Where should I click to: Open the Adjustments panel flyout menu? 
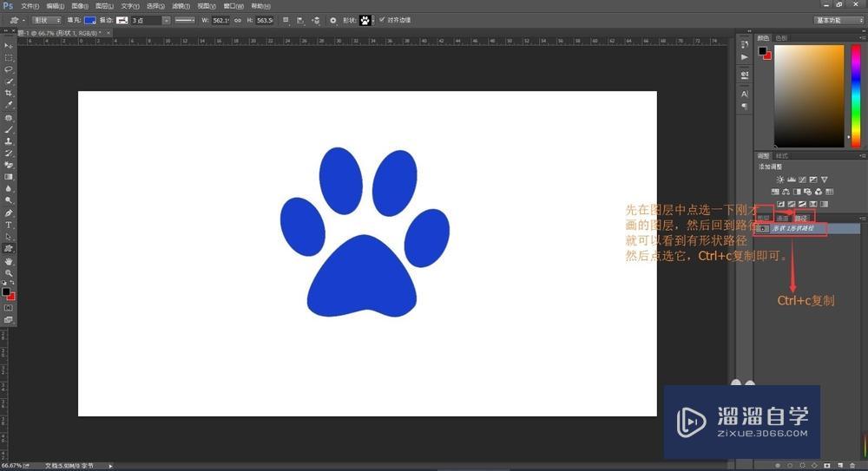862,155
